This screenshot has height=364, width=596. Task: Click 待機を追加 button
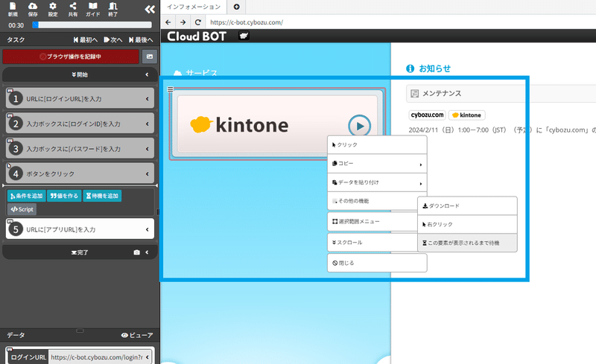tap(102, 196)
